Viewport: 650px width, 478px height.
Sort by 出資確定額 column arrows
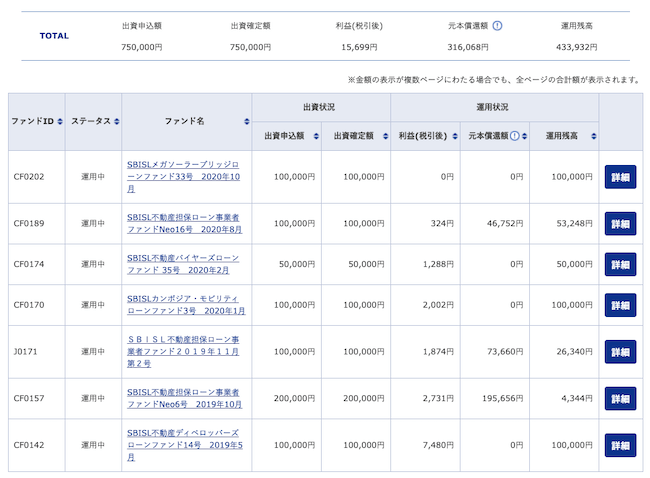click(x=386, y=136)
